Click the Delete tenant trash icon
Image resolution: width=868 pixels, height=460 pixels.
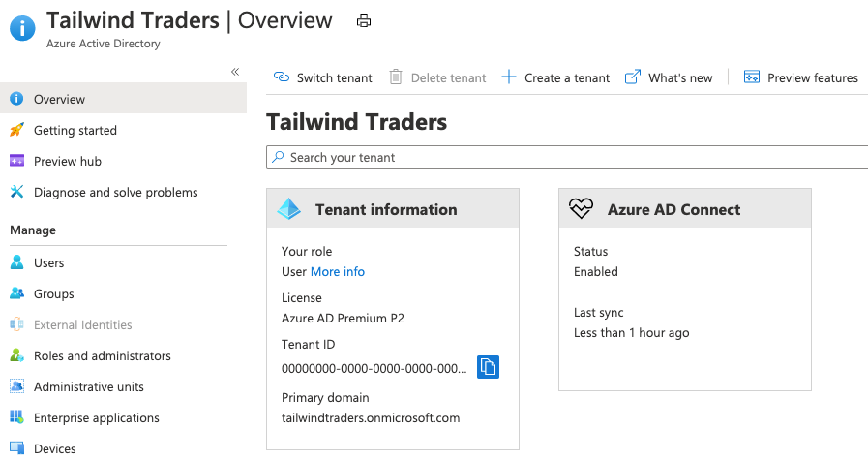[395, 77]
